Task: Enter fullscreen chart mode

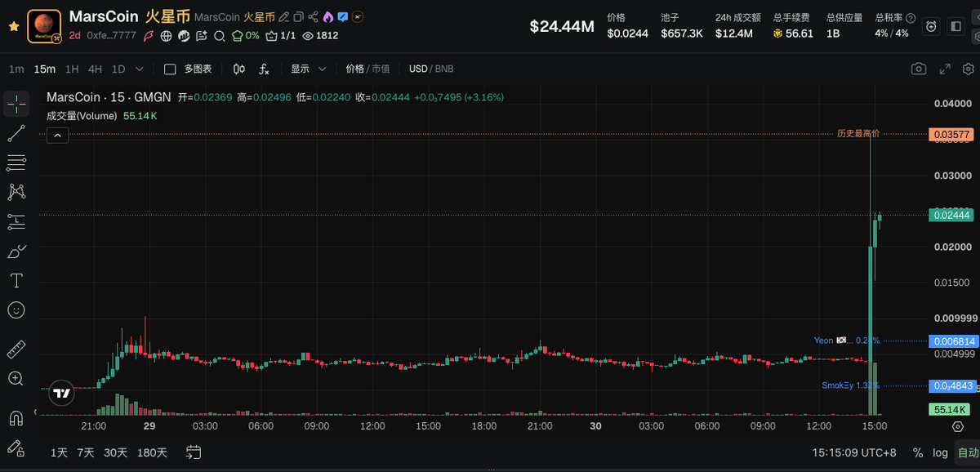Action: (945, 69)
